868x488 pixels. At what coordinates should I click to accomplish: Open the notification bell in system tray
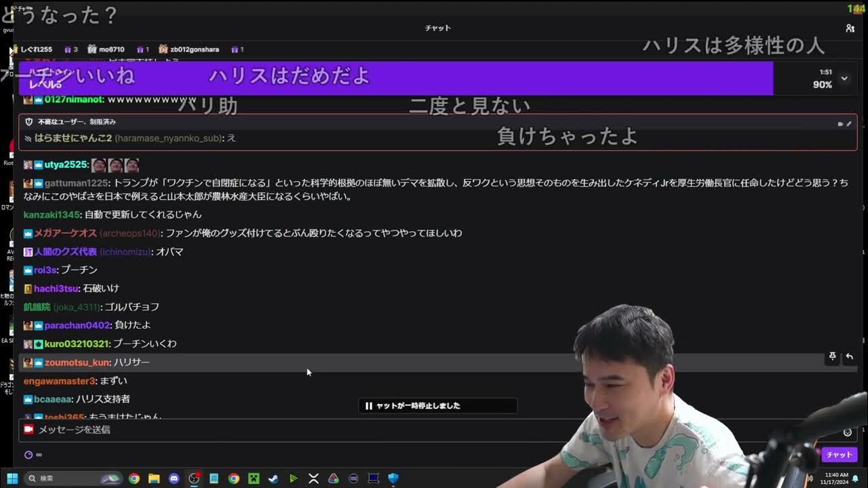856,479
